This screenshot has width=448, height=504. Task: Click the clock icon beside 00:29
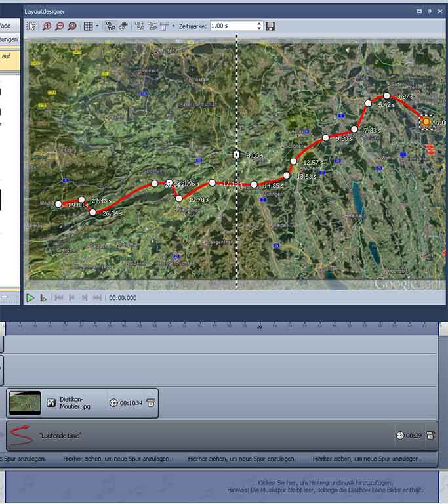[400, 435]
